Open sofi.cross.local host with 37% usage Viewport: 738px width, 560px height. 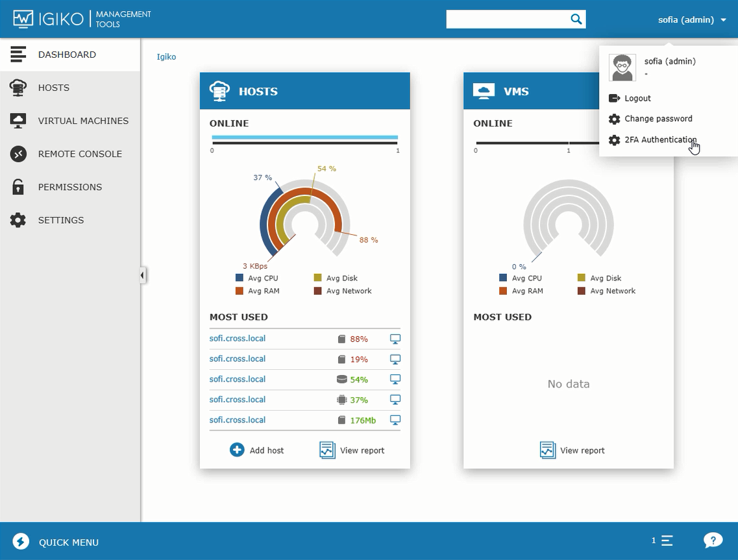[x=237, y=400]
